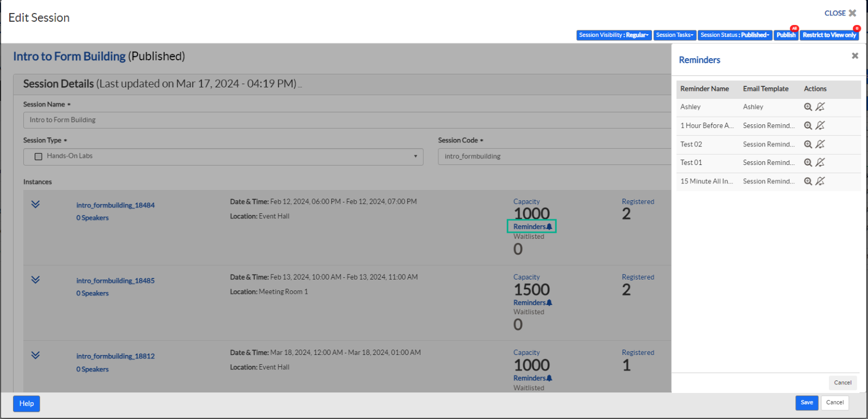Expand instance intro_formbuilding_18812 chevron

pos(35,355)
